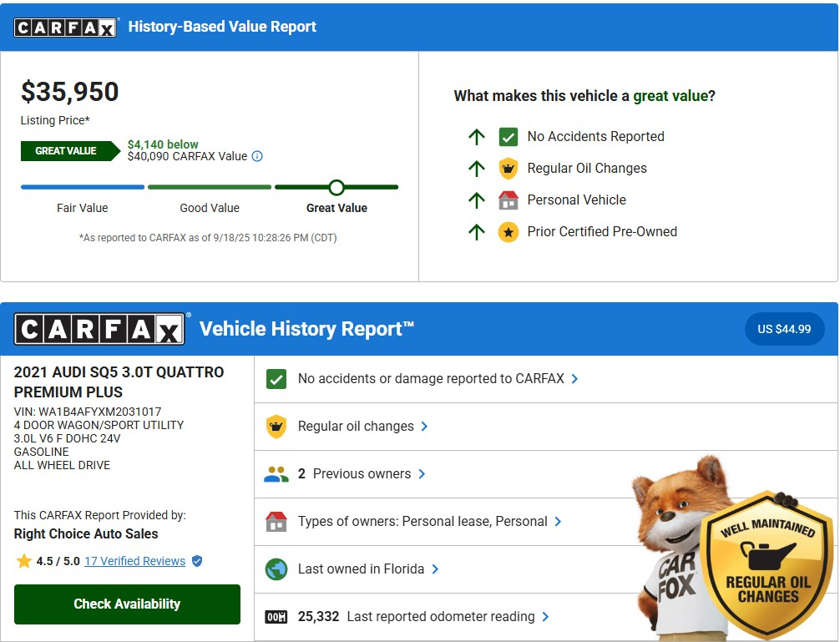The height and width of the screenshot is (642, 840).
Task: Click the Regular Oil Changes crown icon
Action: point(508,169)
